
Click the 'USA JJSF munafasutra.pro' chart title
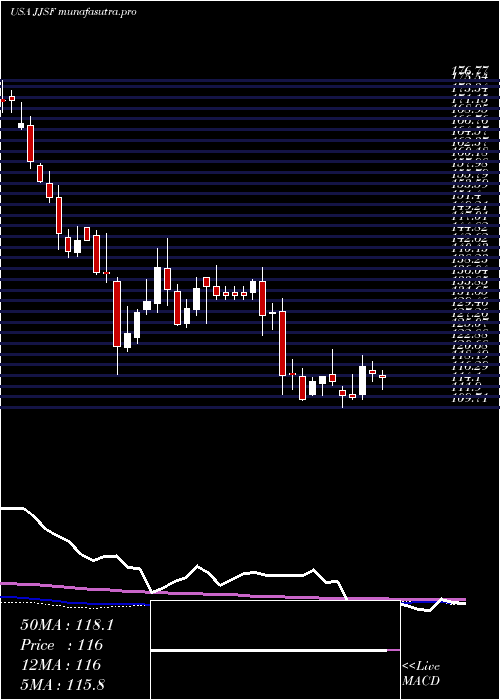tap(73, 12)
